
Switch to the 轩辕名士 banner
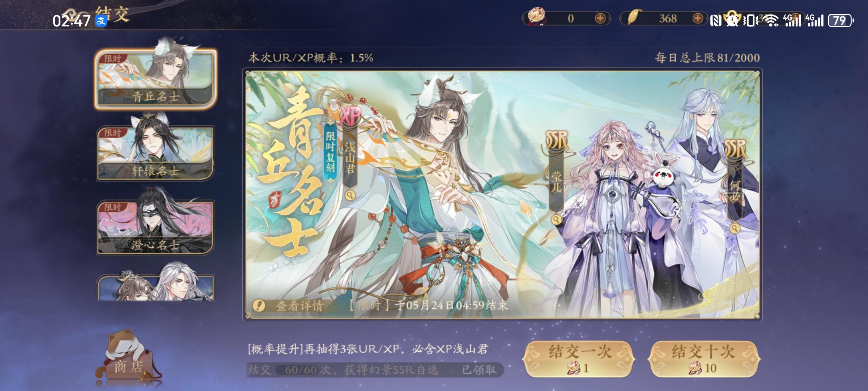[x=156, y=152]
